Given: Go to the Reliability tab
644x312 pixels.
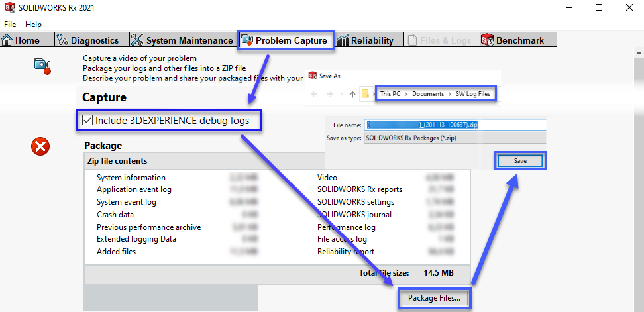Looking at the screenshot, I should point(369,40).
